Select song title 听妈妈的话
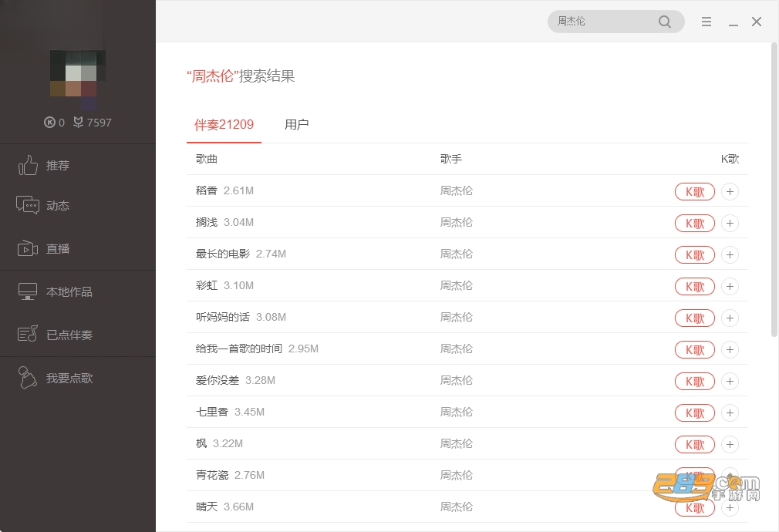The height and width of the screenshot is (532, 779). pos(223,317)
